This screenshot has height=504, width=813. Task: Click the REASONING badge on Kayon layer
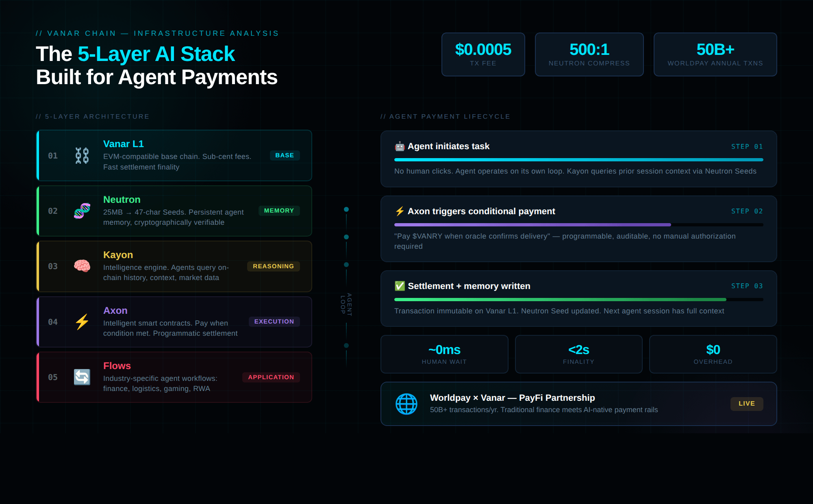(x=273, y=266)
